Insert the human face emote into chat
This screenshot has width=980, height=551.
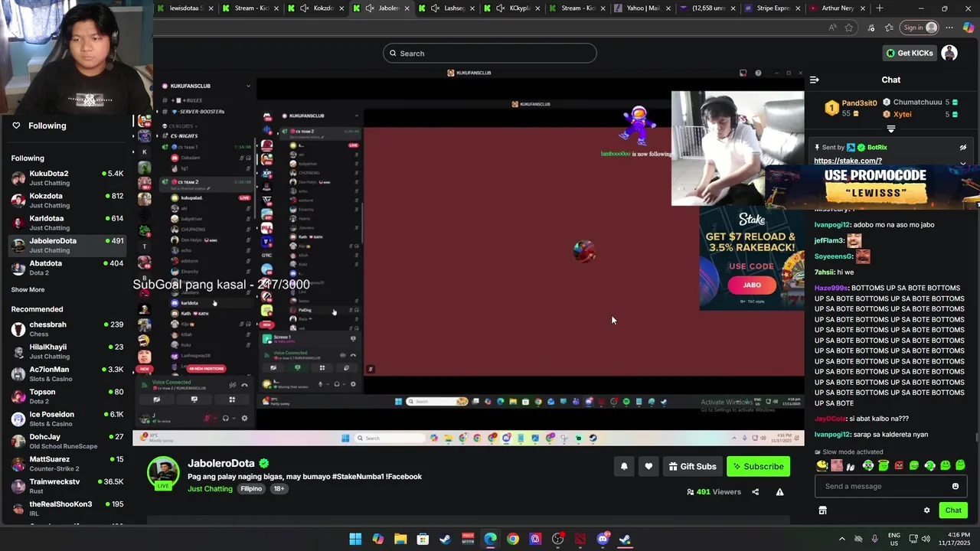click(837, 465)
